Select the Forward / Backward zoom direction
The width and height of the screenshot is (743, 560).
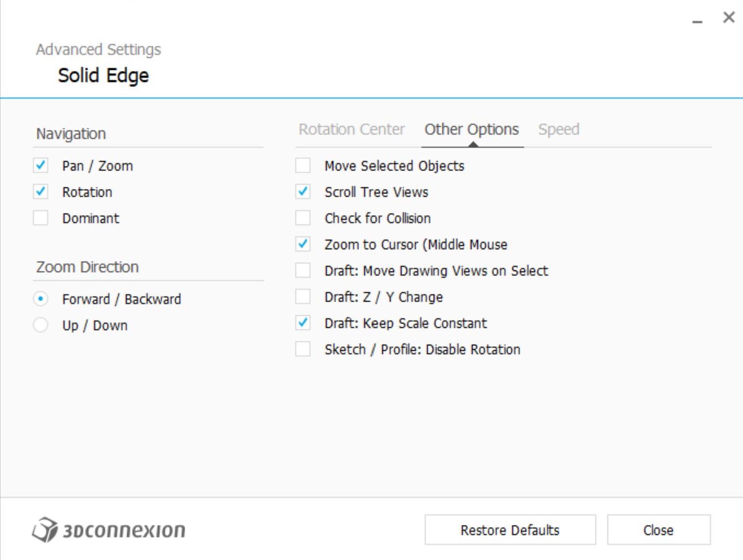[x=41, y=299]
